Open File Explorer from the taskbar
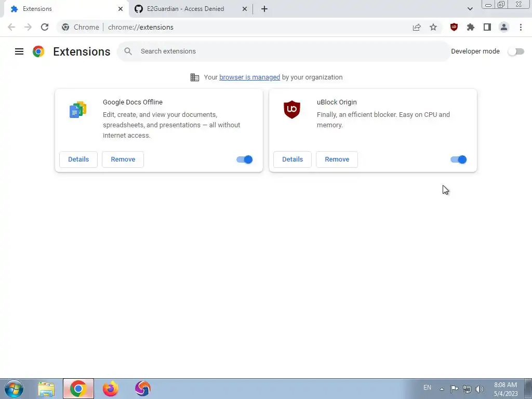This screenshot has height=399, width=532. [x=46, y=389]
